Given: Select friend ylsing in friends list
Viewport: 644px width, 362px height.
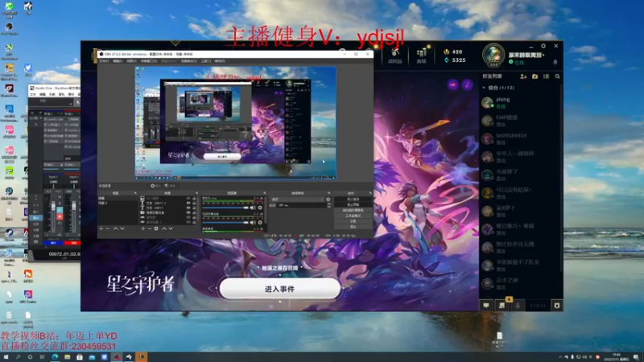Looking at the screenshot, I should 520,103.
